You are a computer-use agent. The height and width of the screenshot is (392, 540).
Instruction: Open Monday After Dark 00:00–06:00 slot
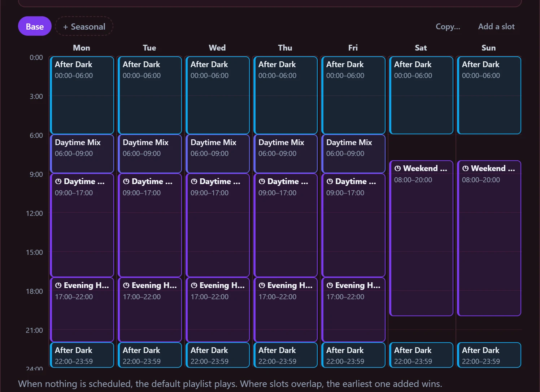click(82, 95)
